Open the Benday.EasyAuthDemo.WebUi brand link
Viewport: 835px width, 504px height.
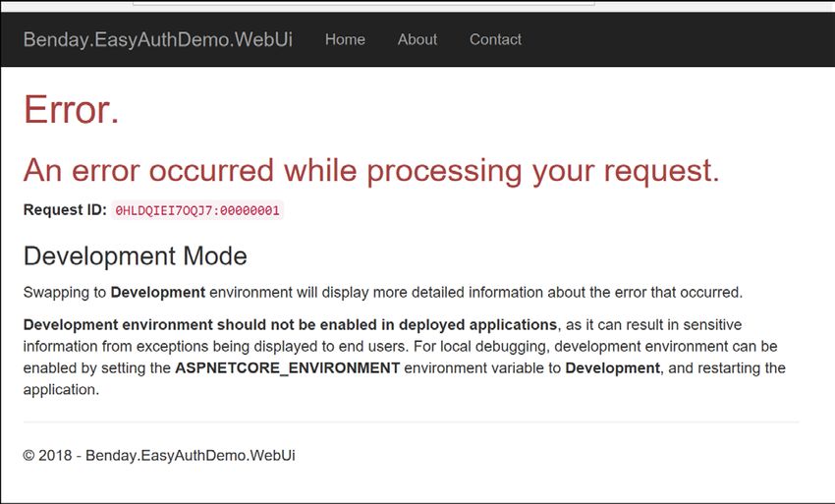(157, 39)
